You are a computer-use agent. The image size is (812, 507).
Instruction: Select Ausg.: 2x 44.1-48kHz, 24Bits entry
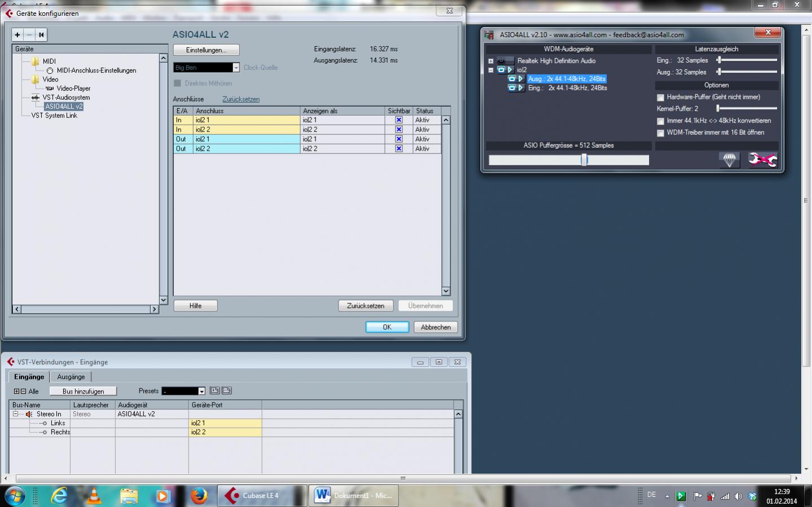(x=567, y=79)
